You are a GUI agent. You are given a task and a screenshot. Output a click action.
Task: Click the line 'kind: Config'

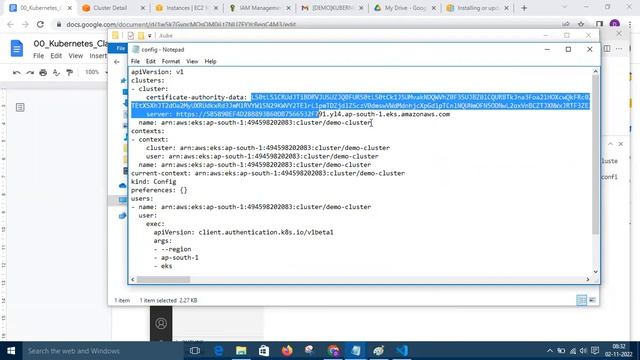[x=153, y=182]
